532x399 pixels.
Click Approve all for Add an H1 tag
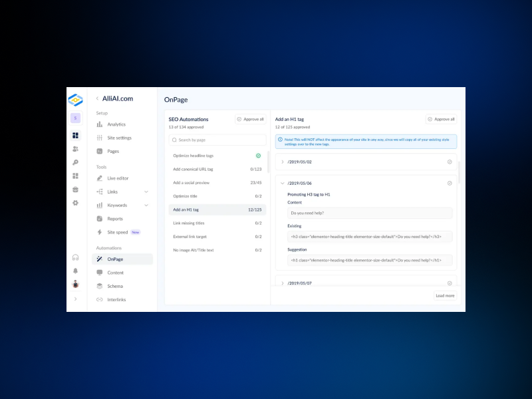pyautogui.click(x=441, y=119)
